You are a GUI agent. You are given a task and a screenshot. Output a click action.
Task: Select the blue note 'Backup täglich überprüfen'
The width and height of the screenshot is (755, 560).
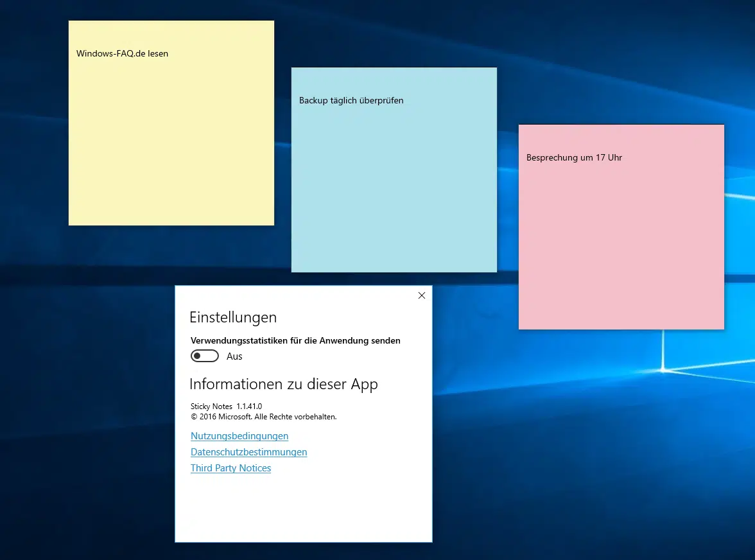pyautogui.click(x=394, y=170)
